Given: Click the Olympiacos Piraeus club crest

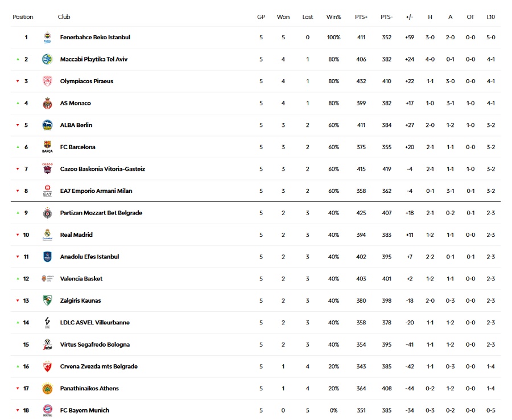Looking at the screenshot, I should tap(47, 81).
